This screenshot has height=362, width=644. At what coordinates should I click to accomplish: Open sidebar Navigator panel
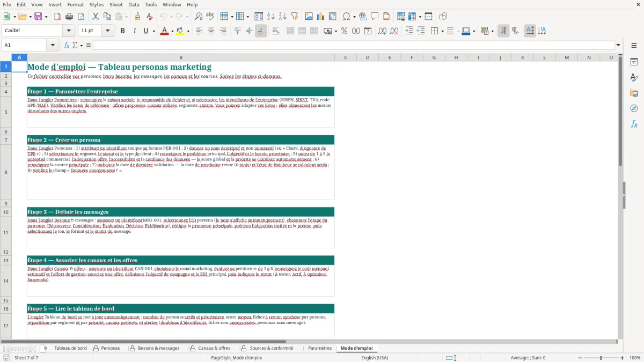point(634,109)
